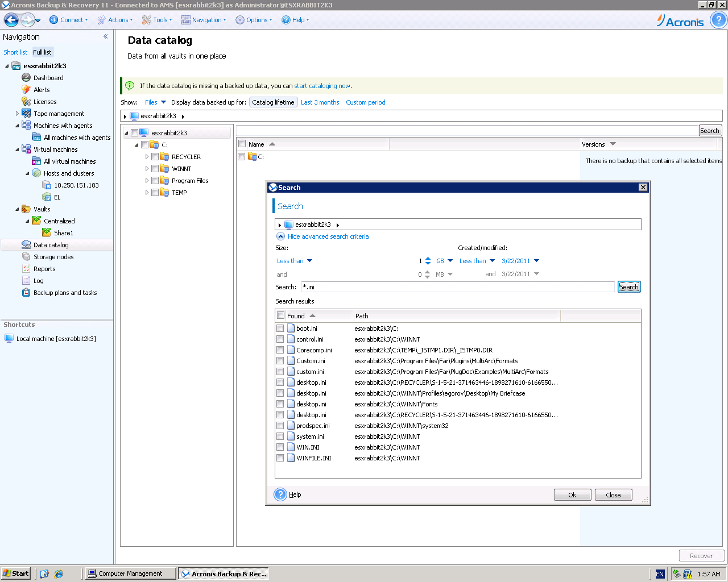This screenshot has width=728, height=582.
Task: Click the Ok button
Action: 572,495
